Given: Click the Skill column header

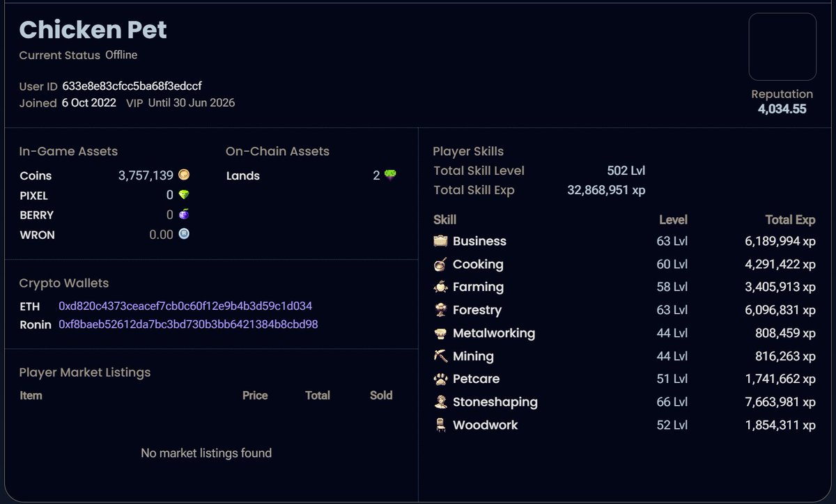Looking at the screenshot, I should (x=444, y=219).
